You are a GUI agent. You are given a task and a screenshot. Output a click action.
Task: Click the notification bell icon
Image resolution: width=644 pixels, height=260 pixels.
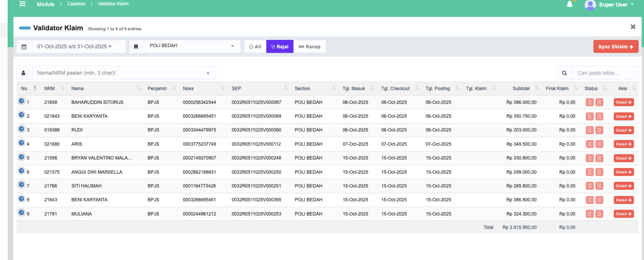570,4
